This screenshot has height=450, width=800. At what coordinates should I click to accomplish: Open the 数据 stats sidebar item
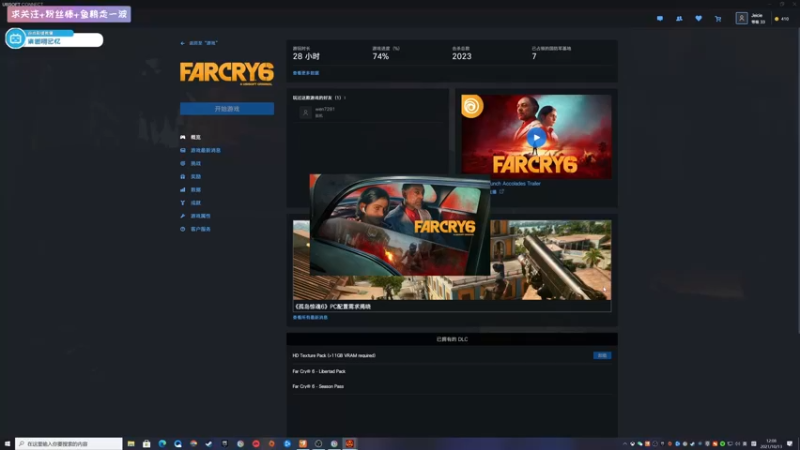tap(190, 190)
